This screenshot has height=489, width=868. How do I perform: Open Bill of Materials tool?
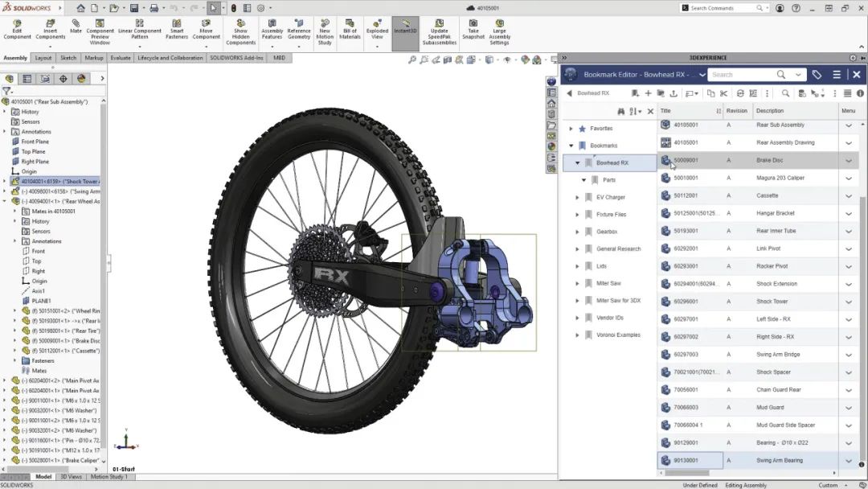pyautogui.click(x=350, y=30)
